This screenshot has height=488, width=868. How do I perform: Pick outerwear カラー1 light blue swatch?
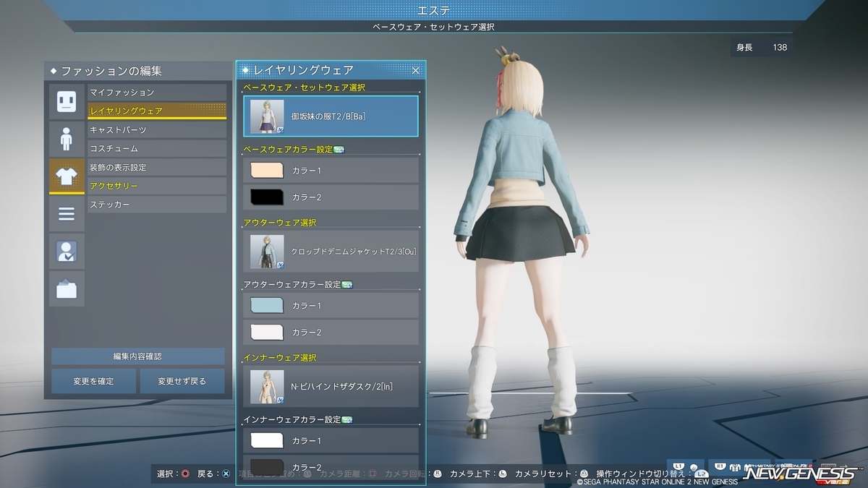click(x=266, y=306)
